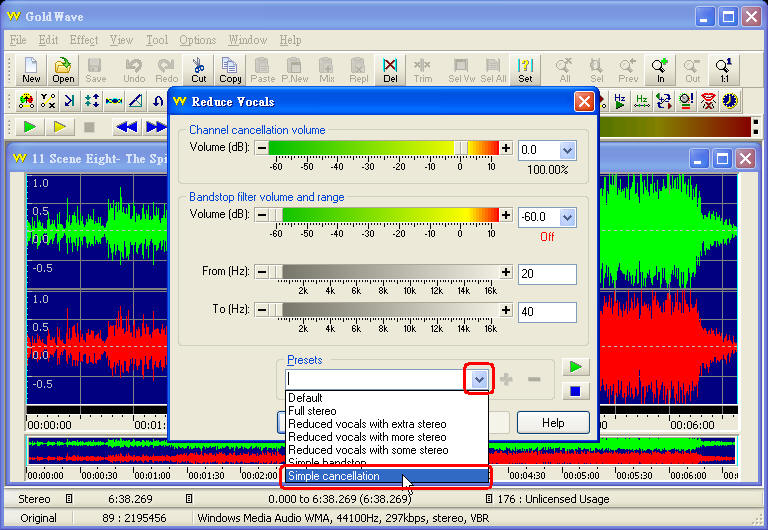The height and width of the screenshot is (530, 768).
Task: Click the Copy toolbar icon
Action: coord(231,70)
